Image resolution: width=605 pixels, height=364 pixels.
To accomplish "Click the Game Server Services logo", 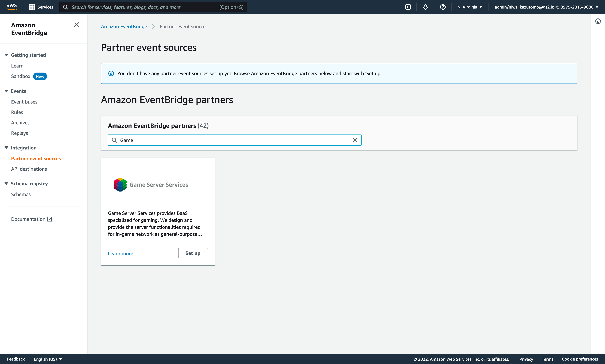I will pyautogui.click(x=151, y=185).
